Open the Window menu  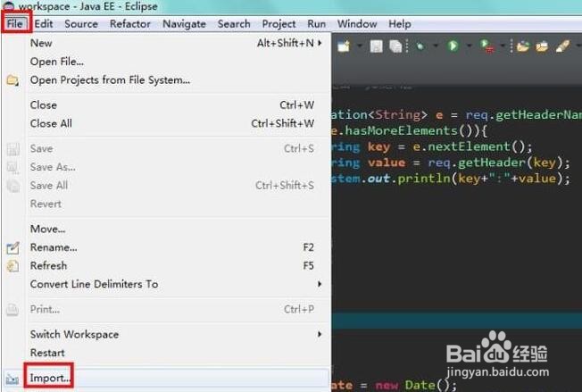pos(357,24)
